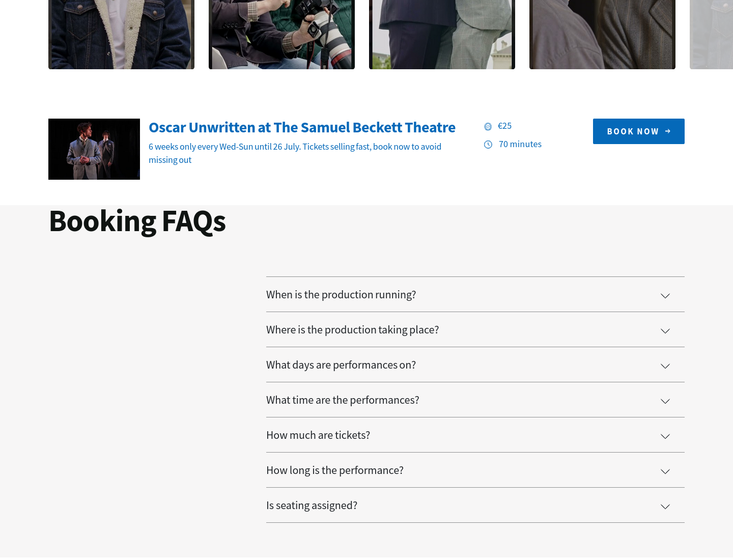Click the Oscar Unwritten stage photo thumbnail
The width and height of the screenshot is (733, 560).
94,149
